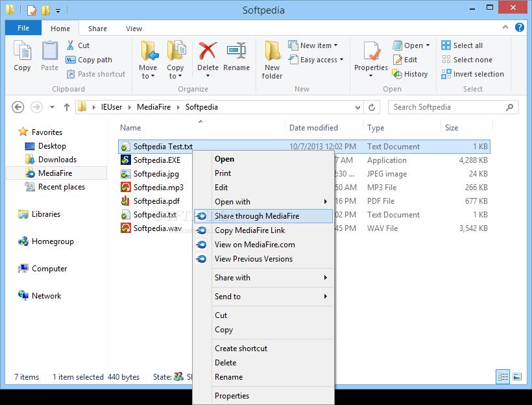Screen dimensions: 532x405
Task: Click the Invert selection icon
Action: click(446, 74)
